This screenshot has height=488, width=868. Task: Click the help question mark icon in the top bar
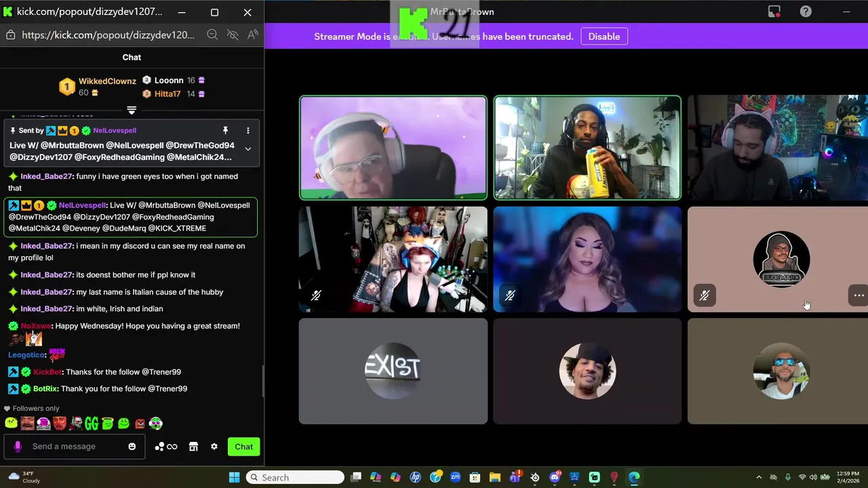pos(806,12)
